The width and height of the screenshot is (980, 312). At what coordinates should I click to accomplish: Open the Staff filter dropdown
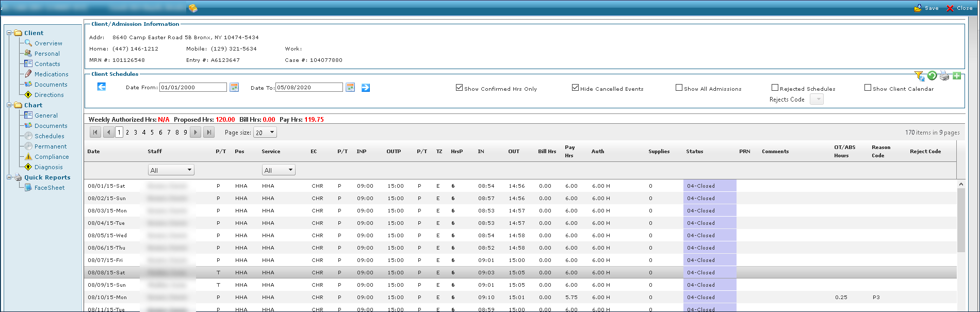tap(189, 170)
